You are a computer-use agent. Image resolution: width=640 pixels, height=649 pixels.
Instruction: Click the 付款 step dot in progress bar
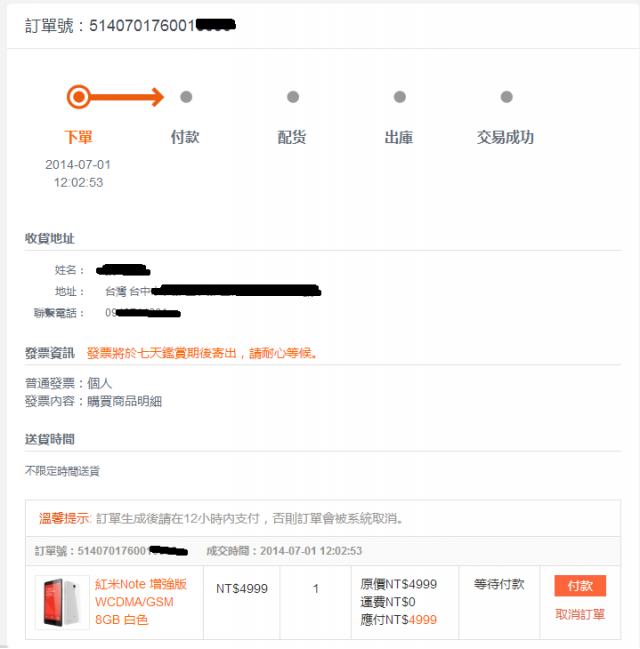pos(186,97)
